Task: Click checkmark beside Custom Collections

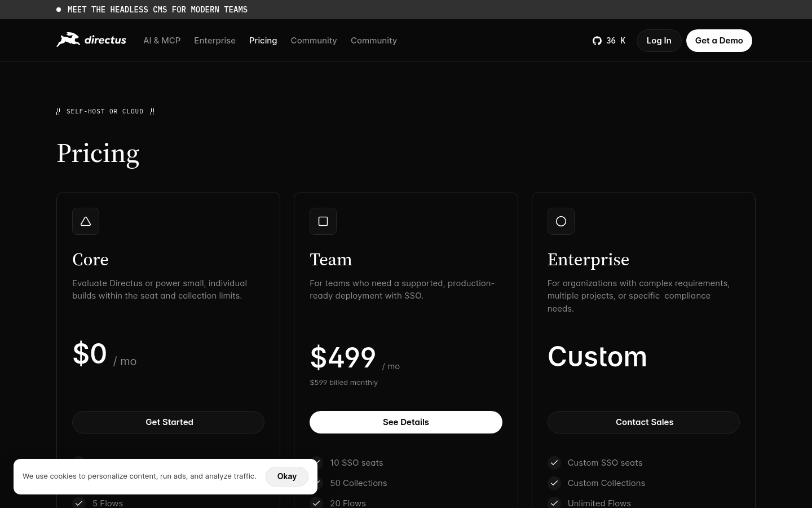Action: (x=554, y=483)
